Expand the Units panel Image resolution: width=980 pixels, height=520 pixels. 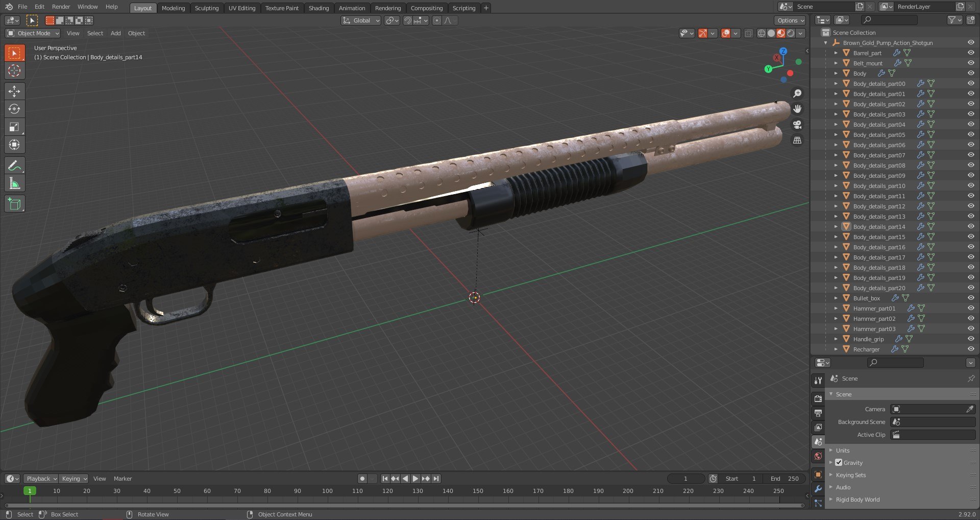coord(843,451)
